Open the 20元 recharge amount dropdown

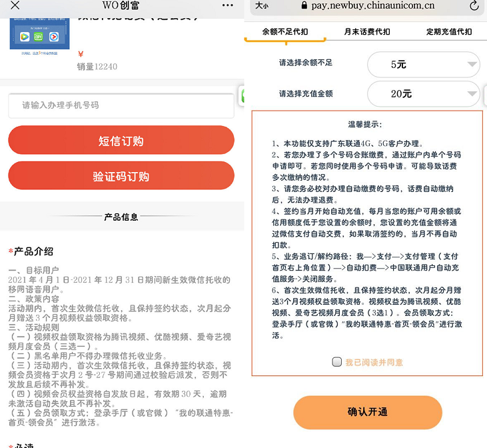point(424,93)
